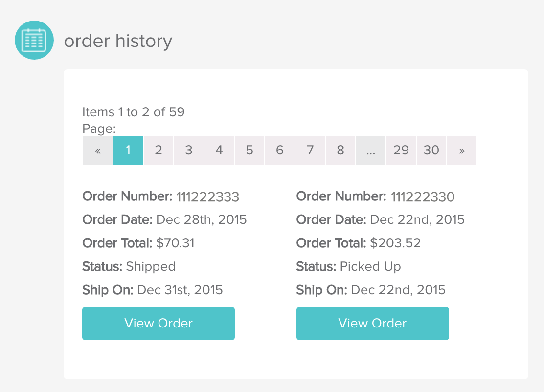The height and width of the screenshot is (392, 544).
Task: Go to page 8
Action: click(340, 150)
